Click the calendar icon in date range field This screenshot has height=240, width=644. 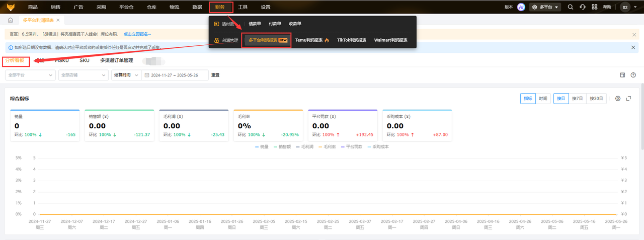pyautogui.click(x=146, y=75)
